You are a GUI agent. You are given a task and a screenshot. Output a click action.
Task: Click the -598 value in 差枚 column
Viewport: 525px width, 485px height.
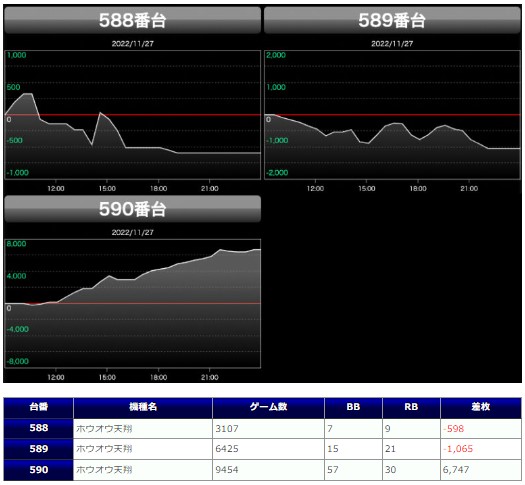[x=453, y=429]
